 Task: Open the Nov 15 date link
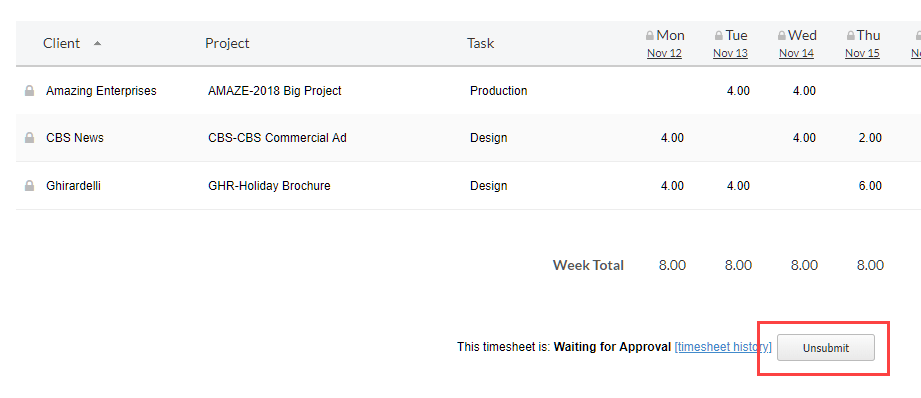pyautogui.click(x=862, y=53)
